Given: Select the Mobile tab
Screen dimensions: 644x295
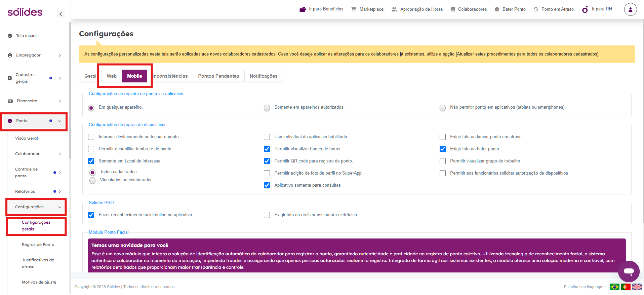Looking at the screenshot, I should 134,76.
